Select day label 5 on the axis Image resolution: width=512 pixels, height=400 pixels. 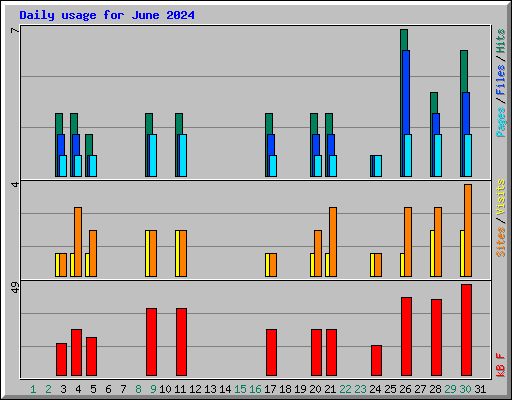click(93, 389)
